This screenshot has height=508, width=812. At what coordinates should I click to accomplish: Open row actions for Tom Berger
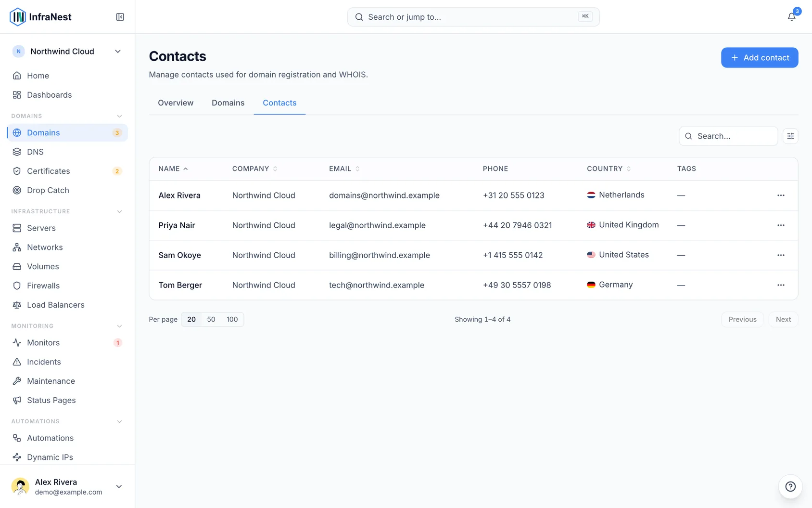point(781,285)
